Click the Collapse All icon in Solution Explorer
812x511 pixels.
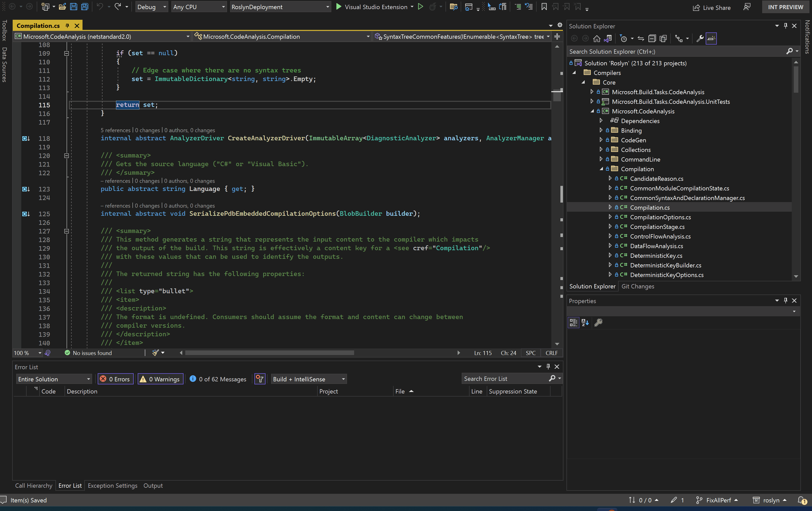[x=652, y=39]
